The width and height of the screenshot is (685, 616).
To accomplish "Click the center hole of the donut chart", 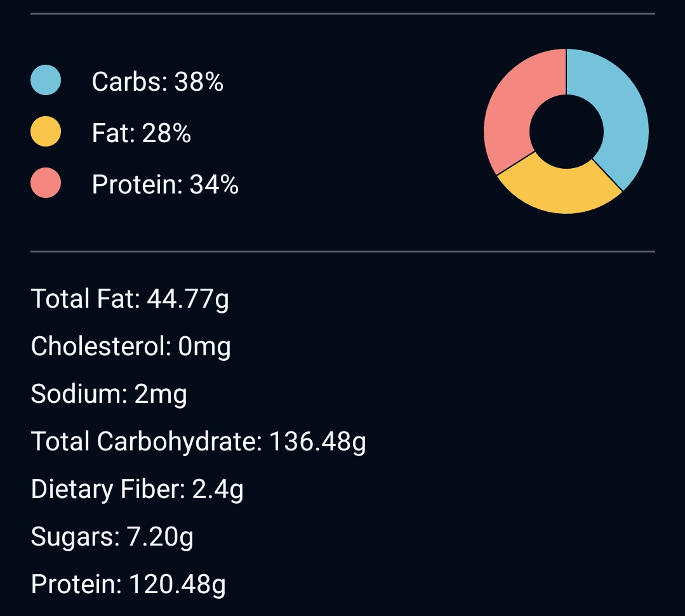I will tap(566, 131).
